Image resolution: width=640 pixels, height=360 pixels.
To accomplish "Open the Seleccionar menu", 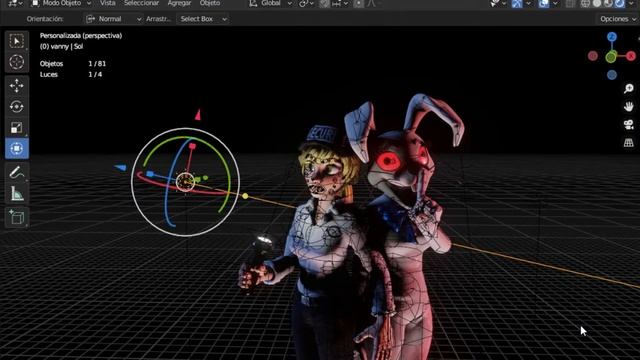I will pos(141,3).
